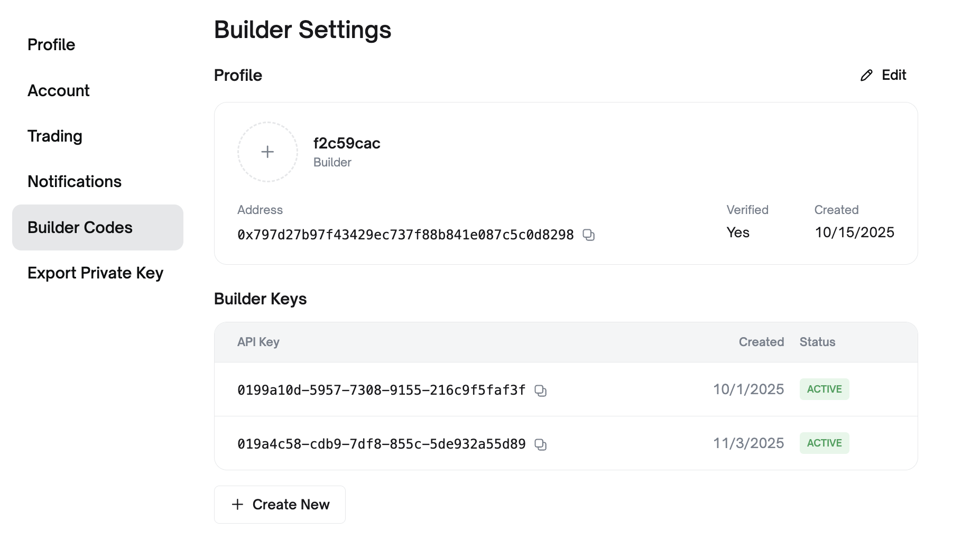Click the ACTIVE badge for key dated 10/1/2025
Viewport: 980px width, 558px height.
click(x=824, y=389)
